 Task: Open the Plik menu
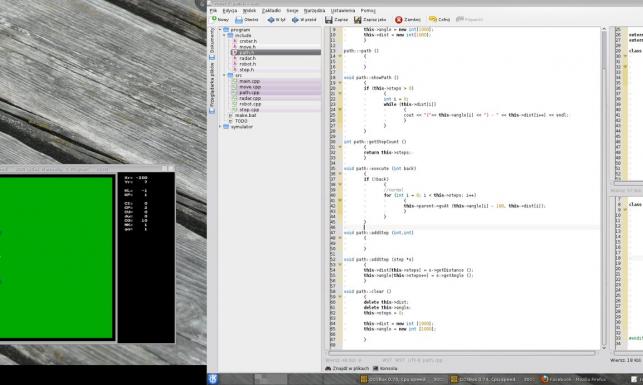tap(213, 11)
